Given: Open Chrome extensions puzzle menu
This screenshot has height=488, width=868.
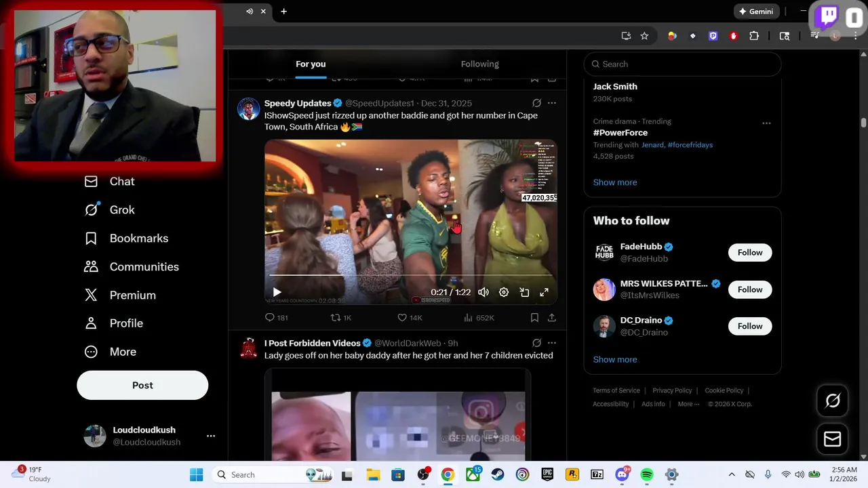Looking at the screenshot, I should [x=754, y=36].
